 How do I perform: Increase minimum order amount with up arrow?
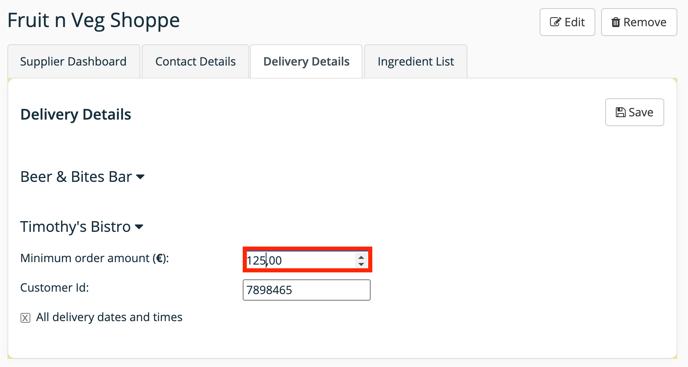pyautogui.click(x=361, y=257)
